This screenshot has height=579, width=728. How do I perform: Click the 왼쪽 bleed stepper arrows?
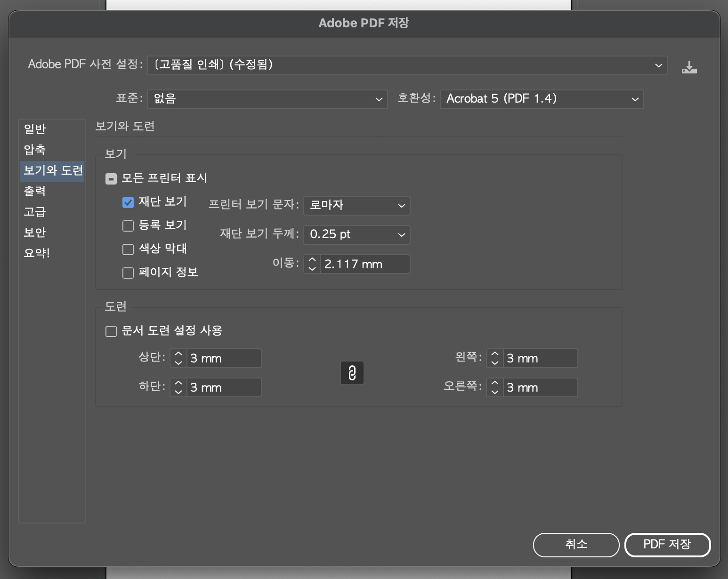click(495, 358)
